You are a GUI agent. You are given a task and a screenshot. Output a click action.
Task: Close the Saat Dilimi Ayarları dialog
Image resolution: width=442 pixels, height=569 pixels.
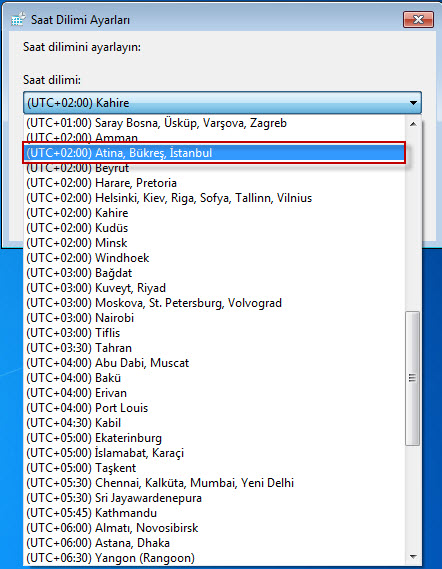pos(418,19)
